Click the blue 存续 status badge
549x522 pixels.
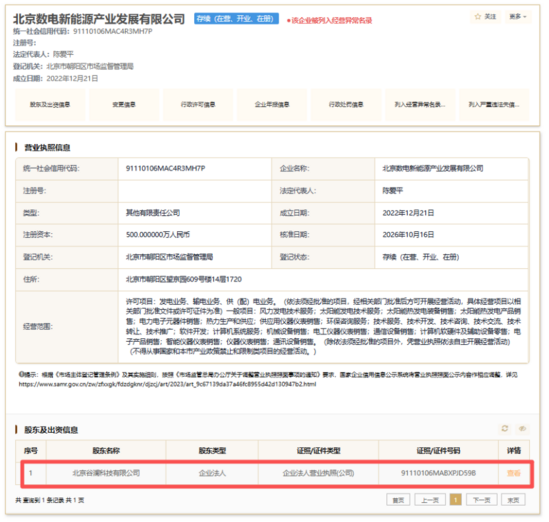(236, 19)
